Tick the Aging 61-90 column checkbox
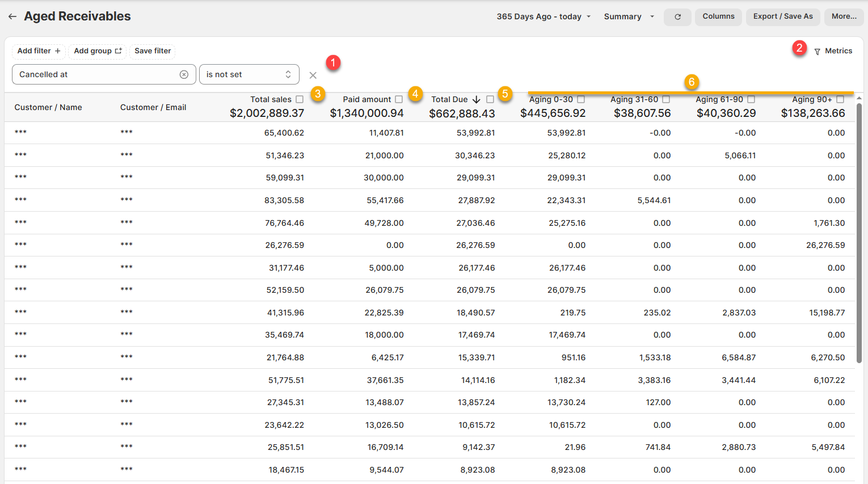This screenshot has height=484, width=868. [751, 99]
